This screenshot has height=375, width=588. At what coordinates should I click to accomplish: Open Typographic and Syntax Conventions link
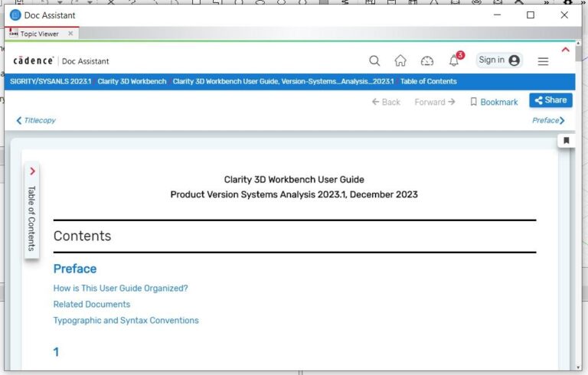coord(126,320)
